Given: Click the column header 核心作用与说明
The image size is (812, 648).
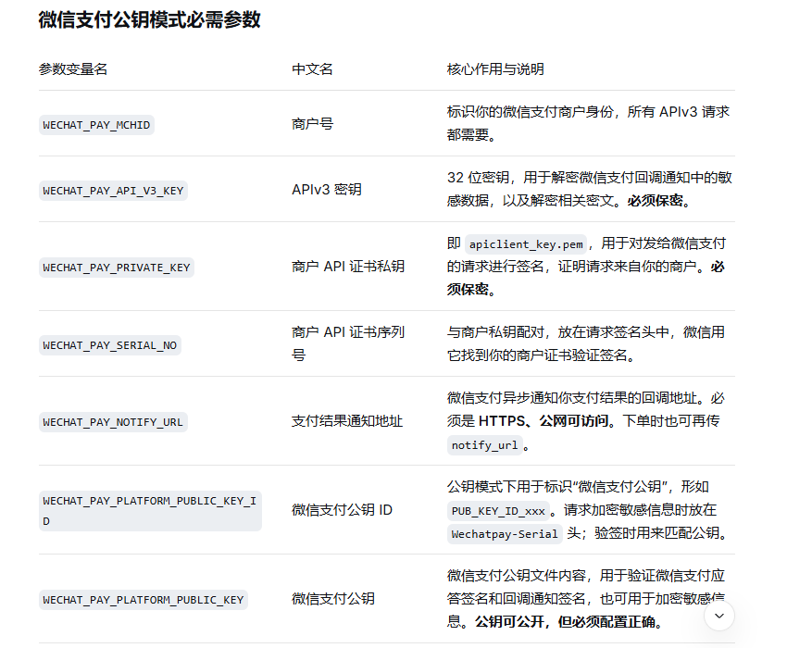Looking at the screenshot, I should point(495,69).
